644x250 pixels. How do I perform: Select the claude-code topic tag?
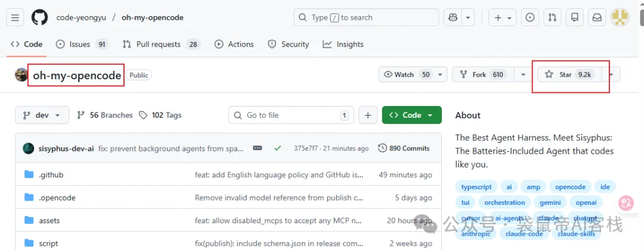pos(524,233)
